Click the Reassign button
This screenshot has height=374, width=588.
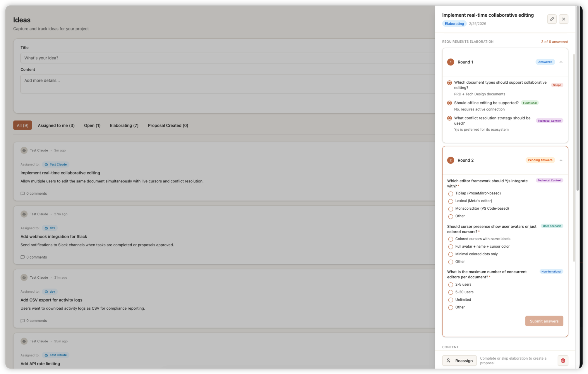[x=459, y=361]
